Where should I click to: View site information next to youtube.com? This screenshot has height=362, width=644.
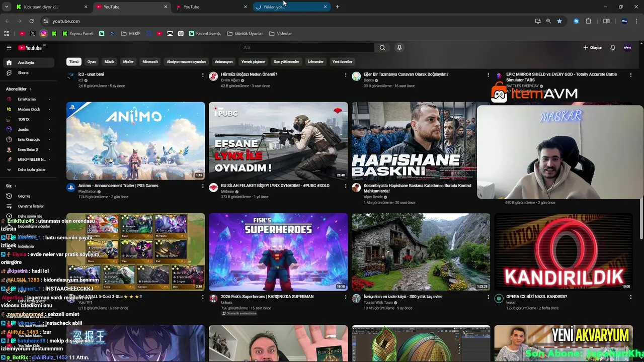coord(46,21)
